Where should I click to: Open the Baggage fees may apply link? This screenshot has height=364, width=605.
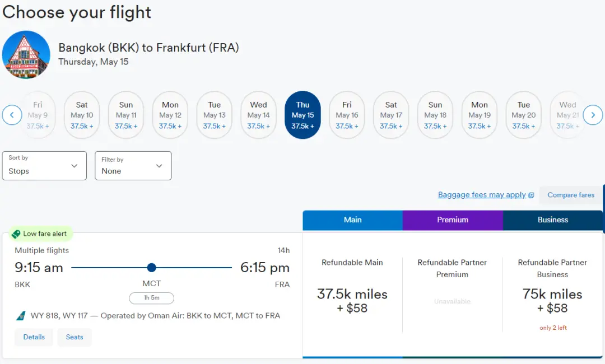(x=482, y=195)
